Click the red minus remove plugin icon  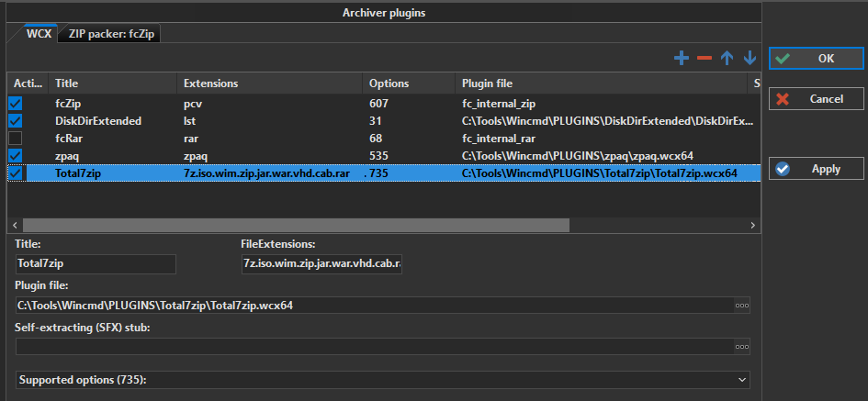tap(705, 59)
